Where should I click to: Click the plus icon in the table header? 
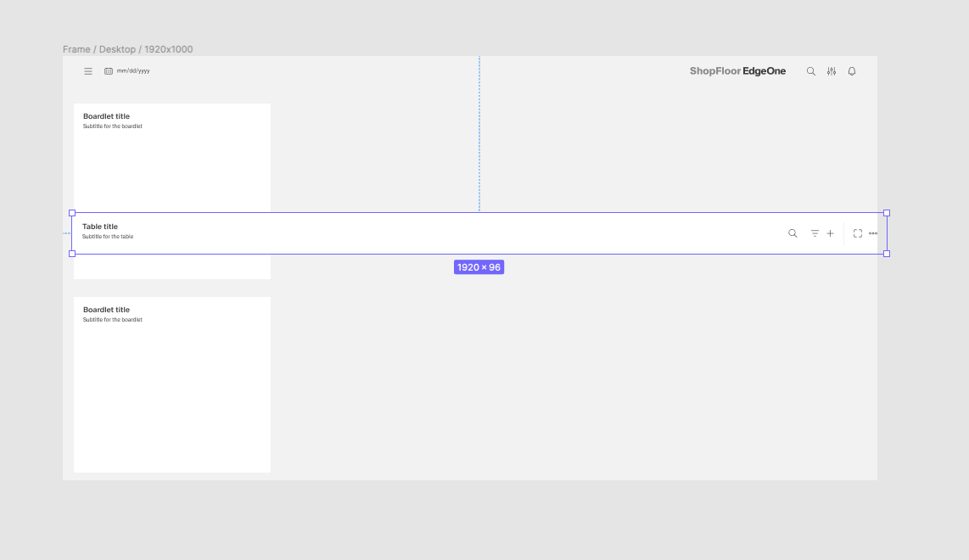(830, 233)
